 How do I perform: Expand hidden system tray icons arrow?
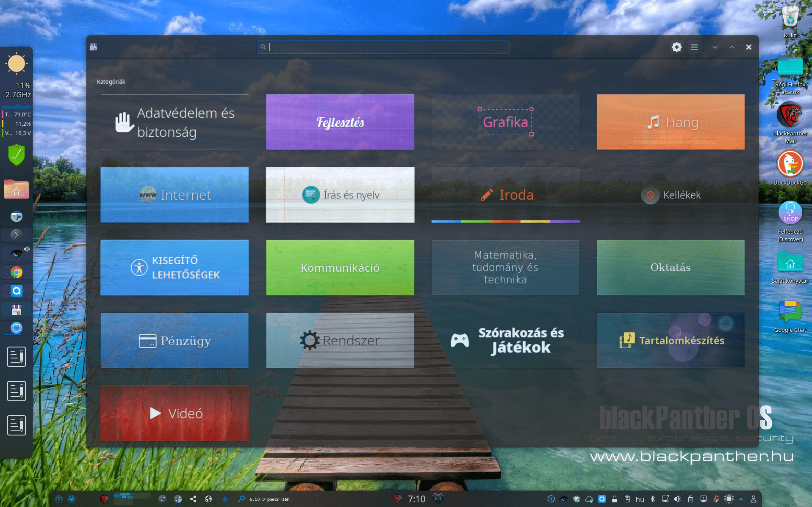[x=741, y=499]
